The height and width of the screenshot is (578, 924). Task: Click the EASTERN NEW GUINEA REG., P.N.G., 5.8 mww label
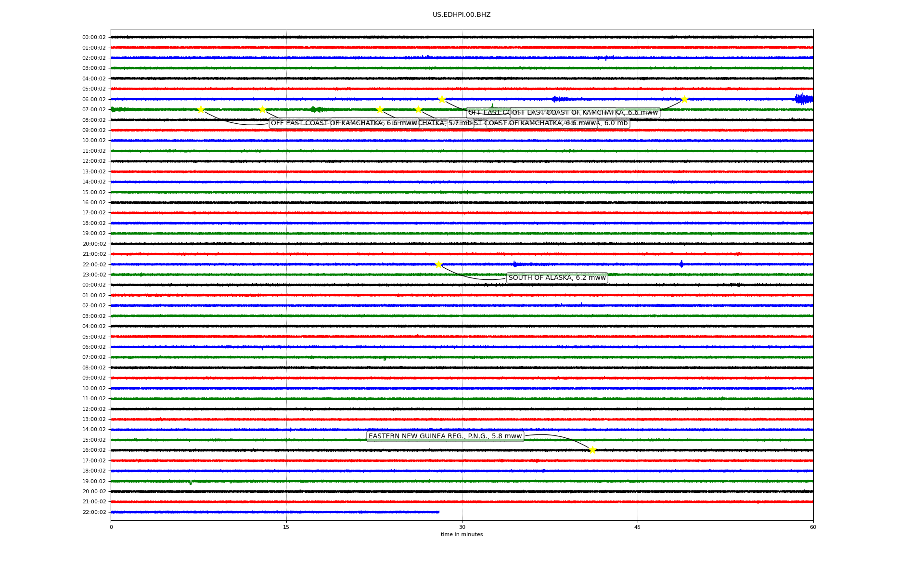click(445, 436)
